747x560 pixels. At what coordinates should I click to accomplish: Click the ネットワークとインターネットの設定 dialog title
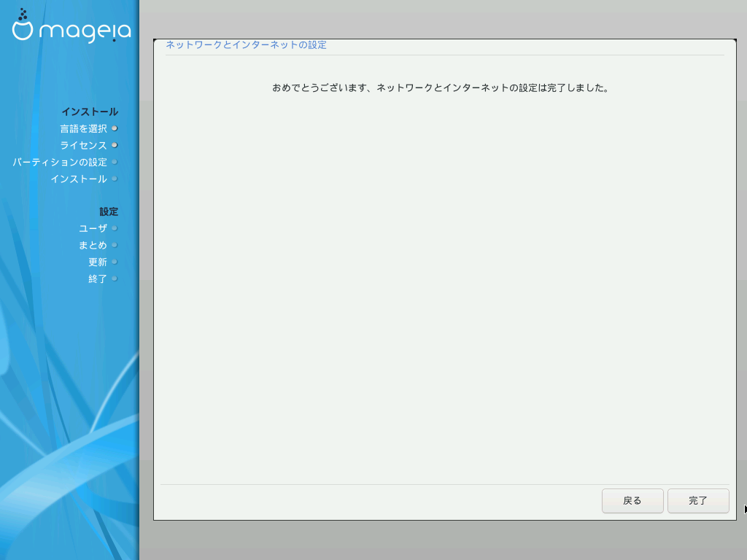[246, 44]
